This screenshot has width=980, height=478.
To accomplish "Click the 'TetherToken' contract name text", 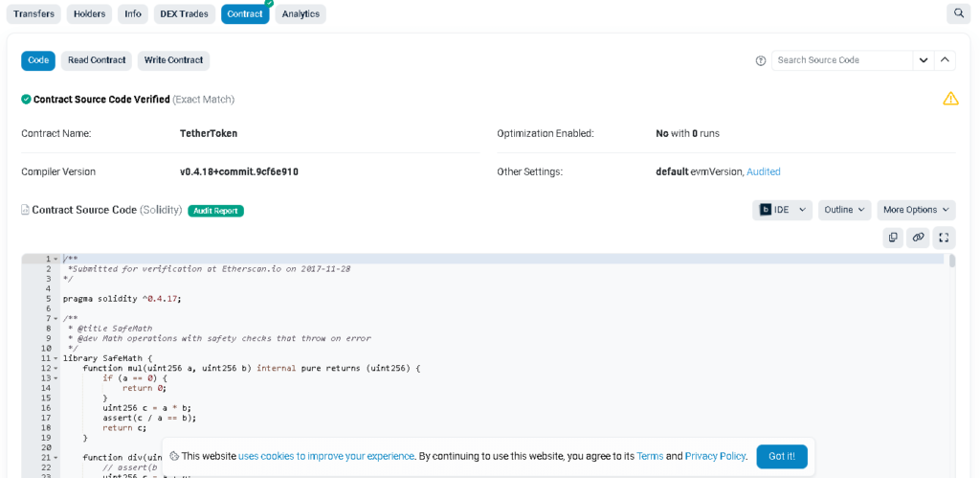I will point(209,133).
